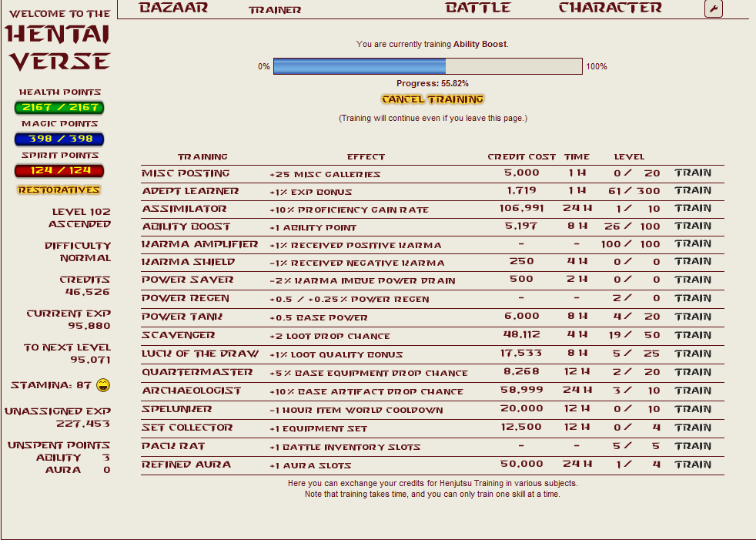Click the Unspent Ability points value

pos(106,458)
